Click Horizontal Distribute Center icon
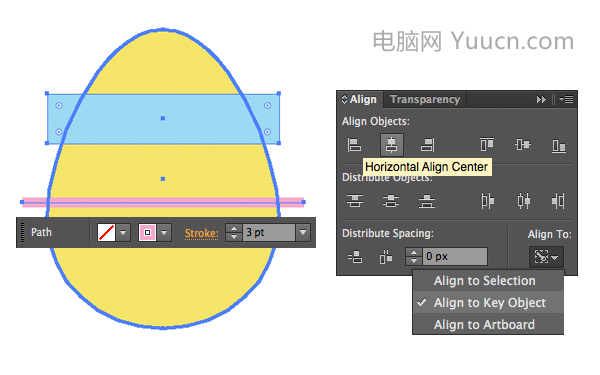600x375 pixels. pos(523,201)
